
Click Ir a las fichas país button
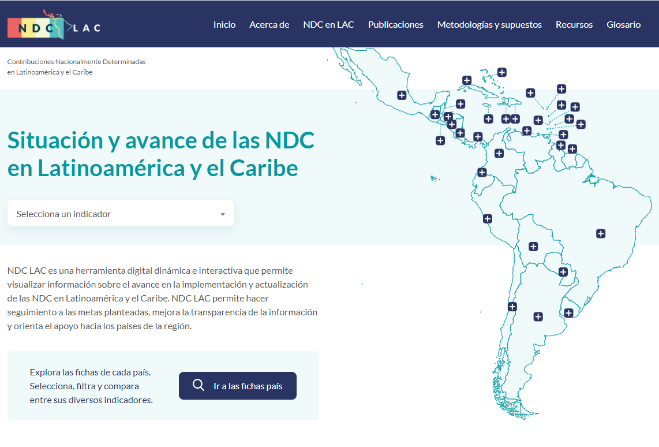[238, 386]
